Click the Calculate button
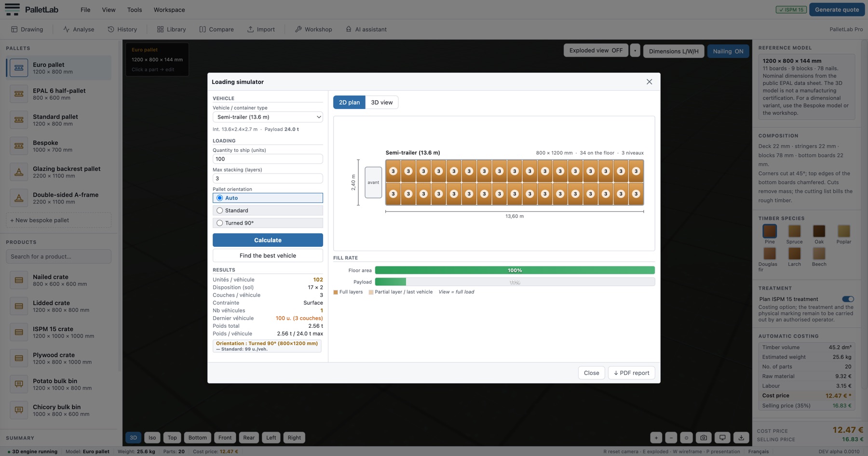This screenshot has height=456, width=868. tap(268, 240)
